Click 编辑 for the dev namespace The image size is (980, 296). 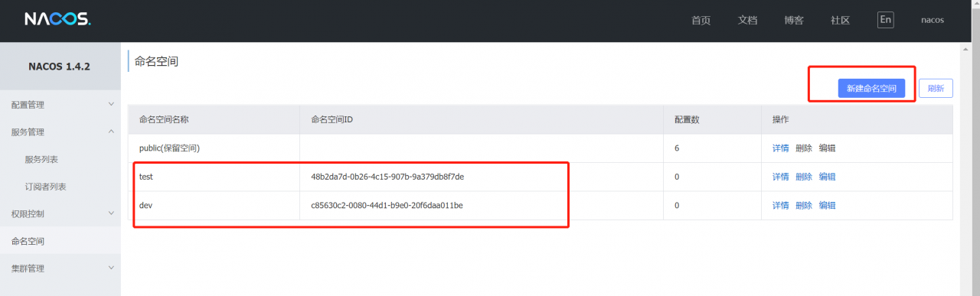(827, 205)
